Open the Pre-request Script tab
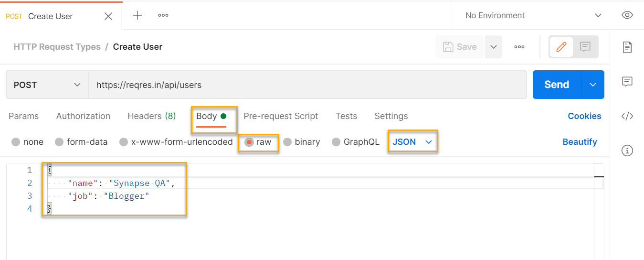 (281, 116)
